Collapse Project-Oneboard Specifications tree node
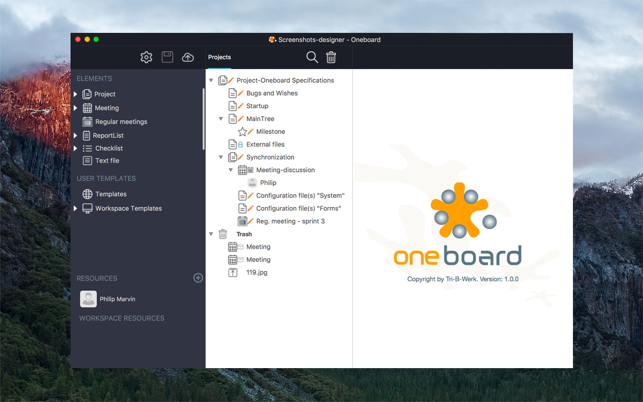Screen dimensions: 643x402 [x=211, y=80]
